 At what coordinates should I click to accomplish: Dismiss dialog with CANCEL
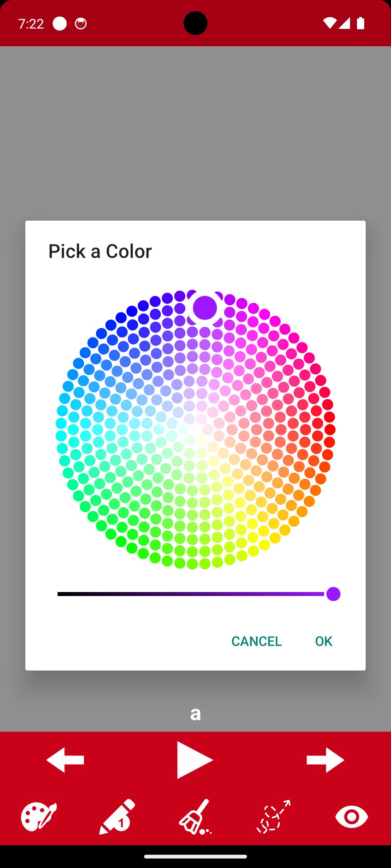256,641
